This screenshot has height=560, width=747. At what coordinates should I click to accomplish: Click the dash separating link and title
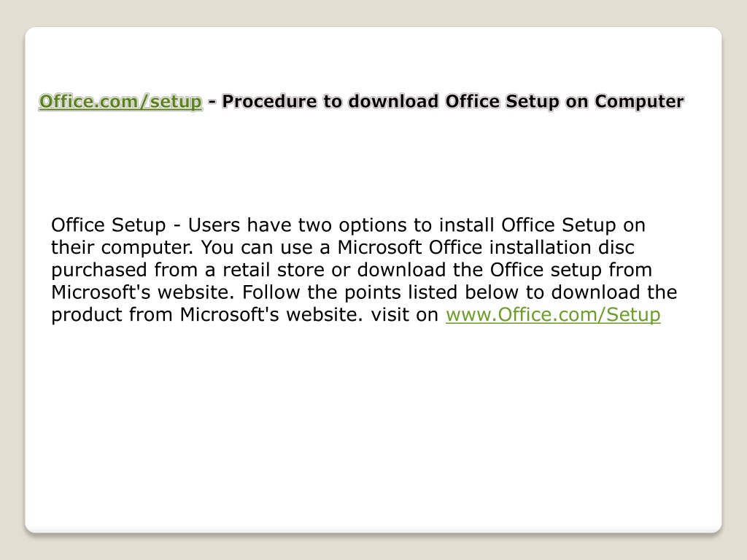click(x=212, y=102)
